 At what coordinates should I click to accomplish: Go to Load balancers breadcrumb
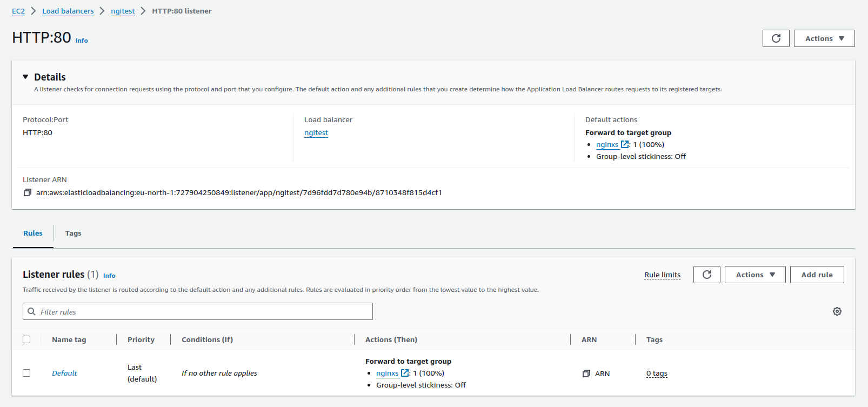(68, 11)
